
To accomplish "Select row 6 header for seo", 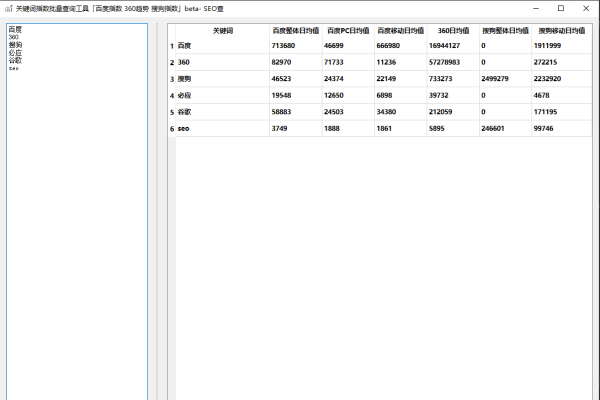I will point(171,128).
